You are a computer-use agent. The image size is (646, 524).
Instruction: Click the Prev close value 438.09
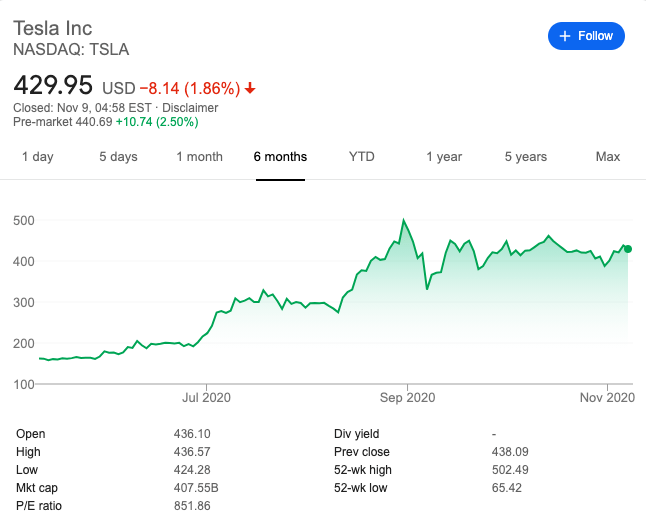[510, 452]
